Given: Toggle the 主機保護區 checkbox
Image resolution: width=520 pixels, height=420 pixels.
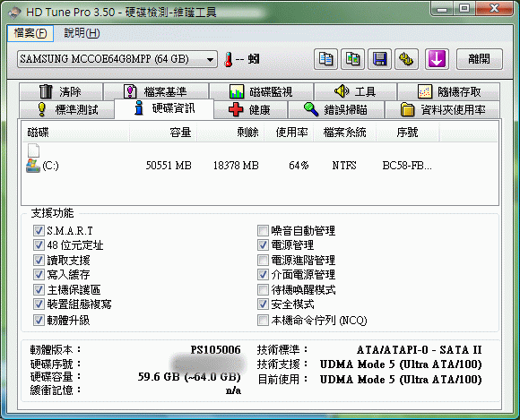Looking at the screenshot, I should tap(39, 289).
